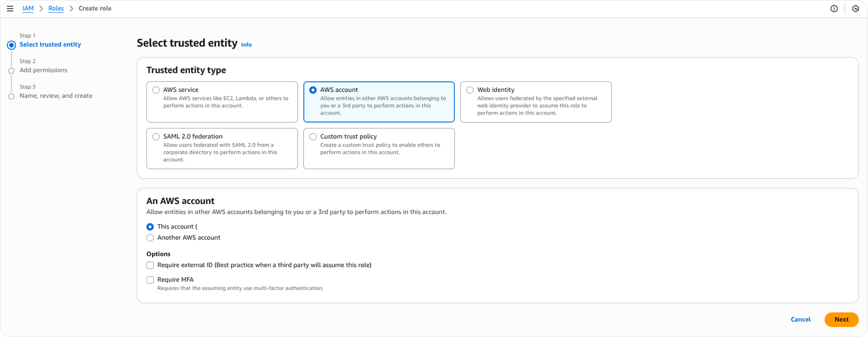Choose Another AWS account option
Image resolution: width=868 pixels, height=337 pixels.
(x=150, y=238)
